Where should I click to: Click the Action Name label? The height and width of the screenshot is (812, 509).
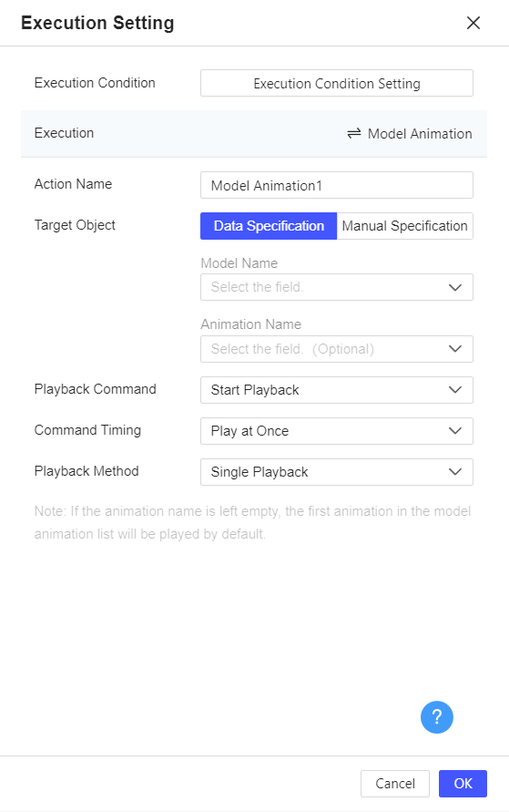point(73,184)
